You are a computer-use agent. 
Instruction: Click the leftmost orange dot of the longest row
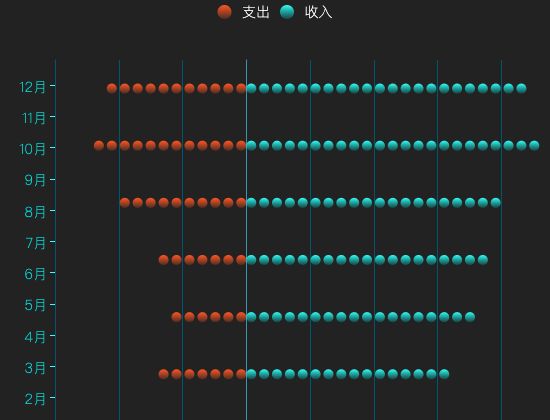tap(99, 145)
